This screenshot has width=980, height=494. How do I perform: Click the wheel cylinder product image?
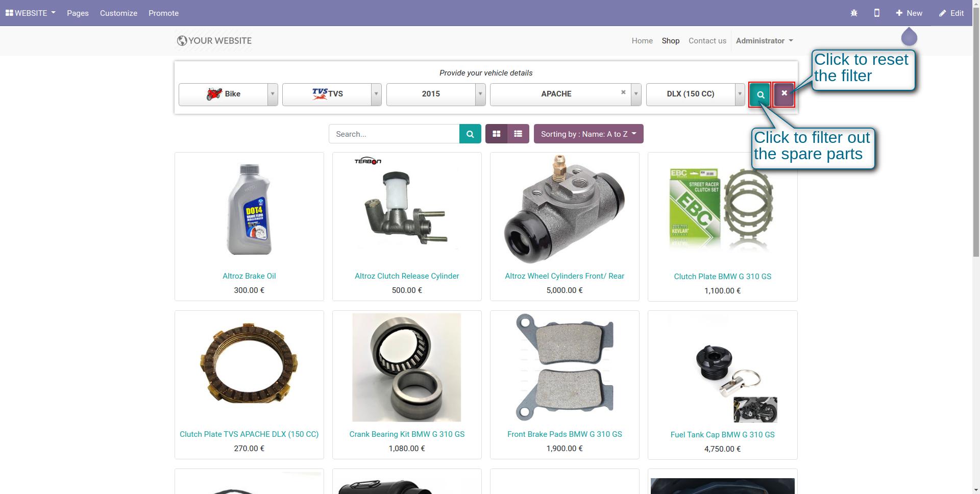(565, 209)
